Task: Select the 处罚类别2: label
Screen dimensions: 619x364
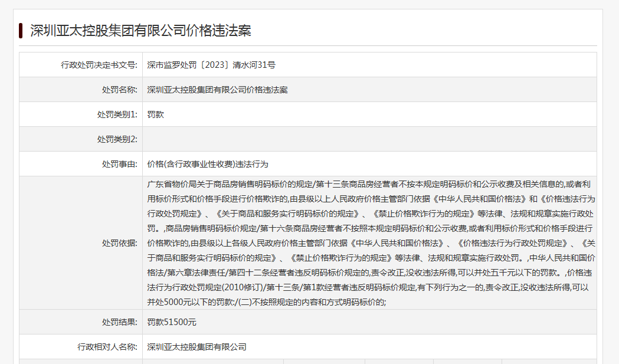Action: click(117, 139)
